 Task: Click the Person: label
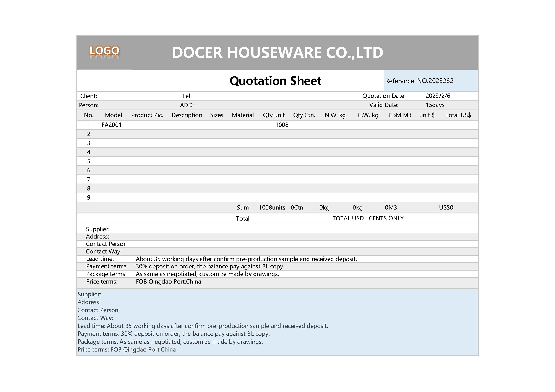point(89,105)
